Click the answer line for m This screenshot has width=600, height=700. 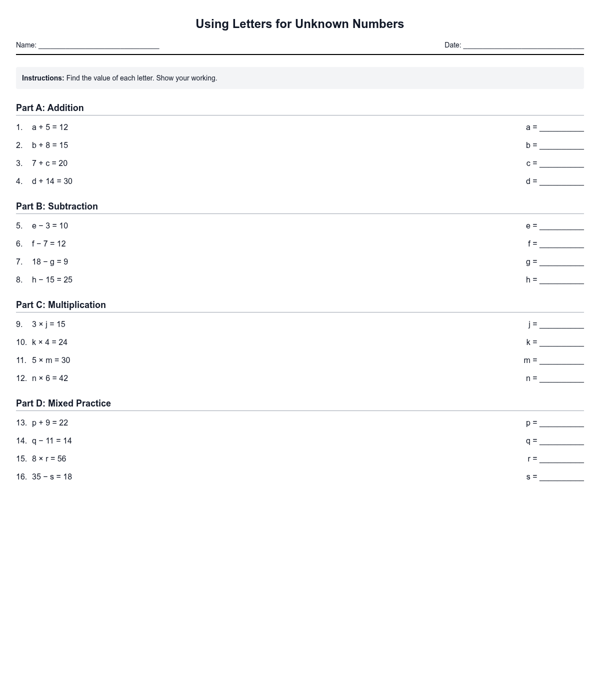[561, 360]
